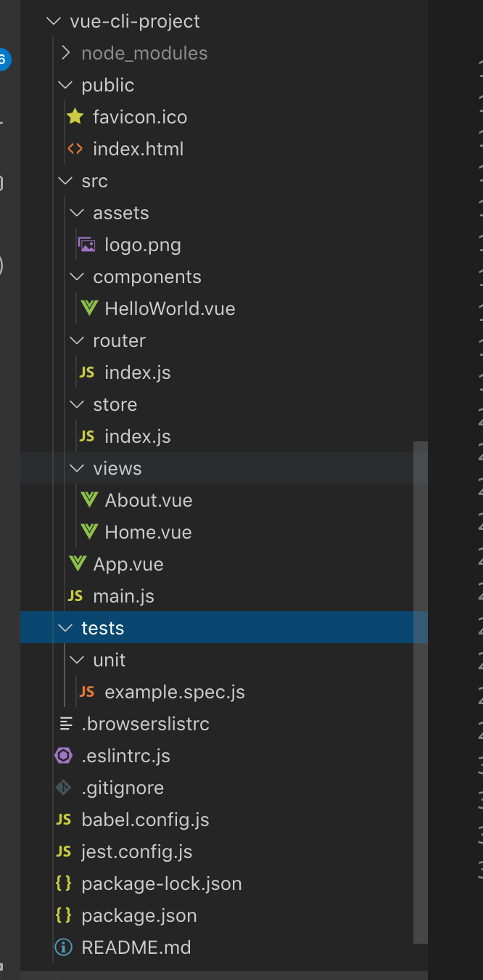Viewport: 483px width, 980px height.
Task: Collapse the public folder chevron
Action: (65, 85)
